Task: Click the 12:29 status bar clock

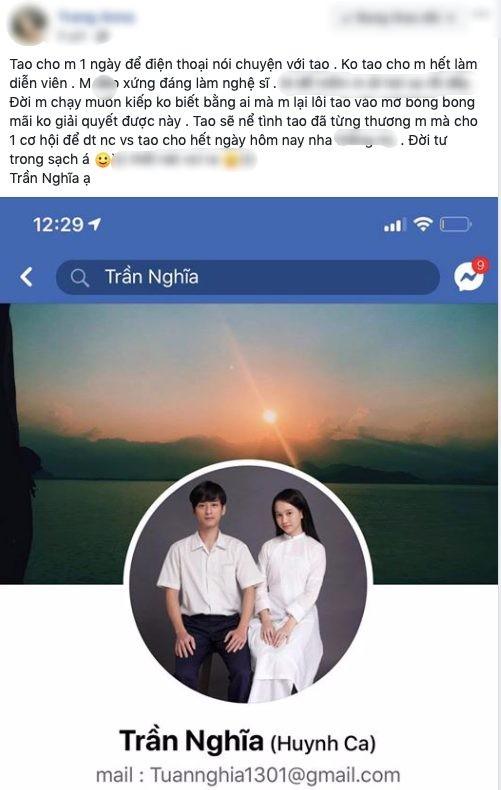Action: pos(58,224)
